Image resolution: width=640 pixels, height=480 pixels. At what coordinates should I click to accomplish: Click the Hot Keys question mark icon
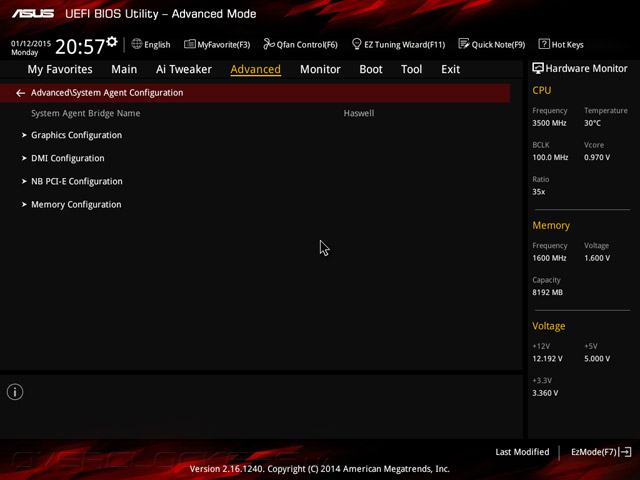(x=544, y=44)
